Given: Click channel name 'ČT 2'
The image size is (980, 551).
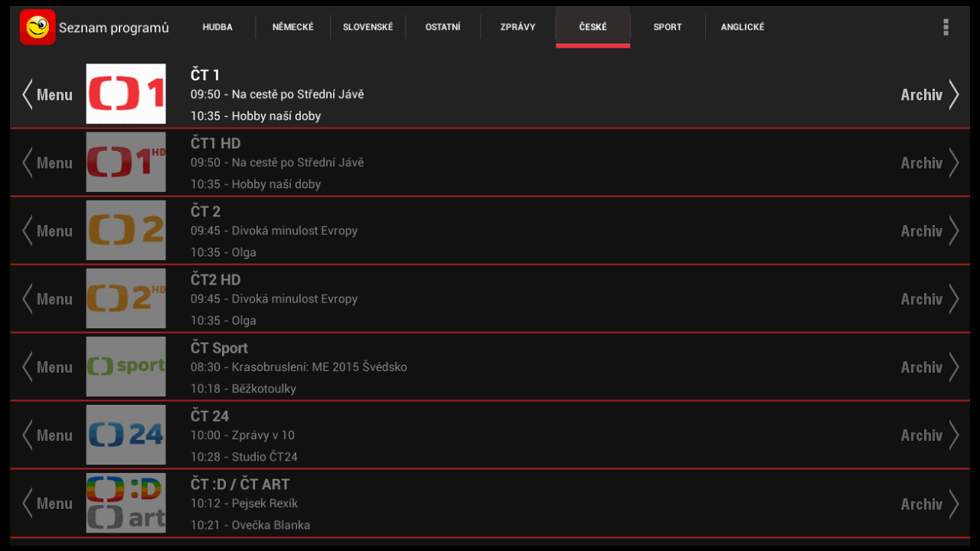Looking at the screenshot, I should 205,211.
